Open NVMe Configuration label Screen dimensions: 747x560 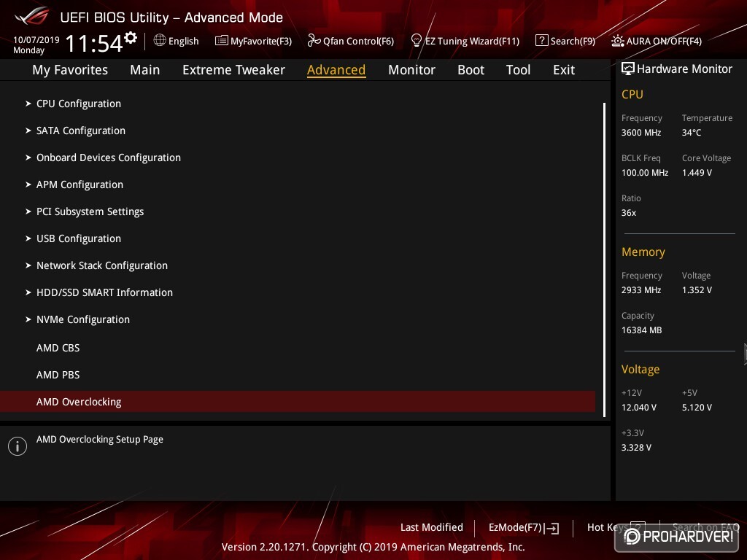click(x=83, y=319)
